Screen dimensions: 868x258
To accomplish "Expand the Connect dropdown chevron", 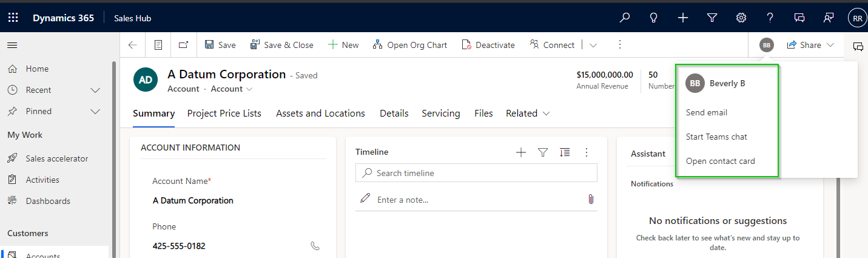I will 593,46.
